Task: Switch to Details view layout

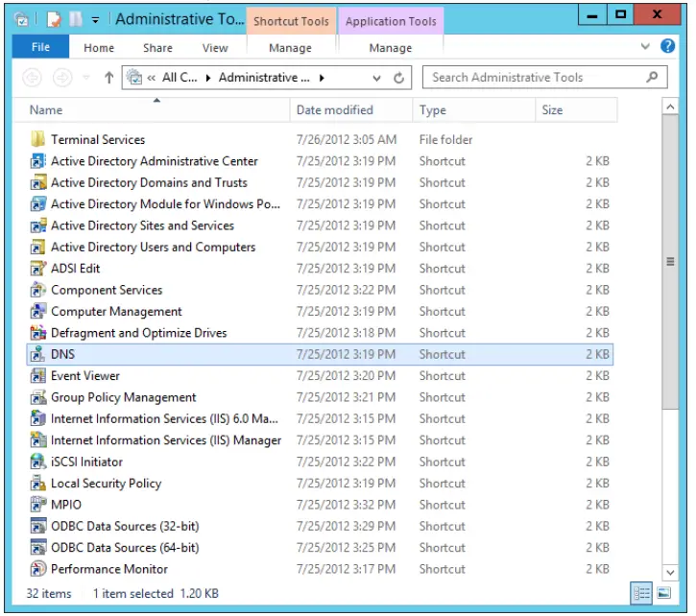Action: pyautogui.click(x=641, y=592)
